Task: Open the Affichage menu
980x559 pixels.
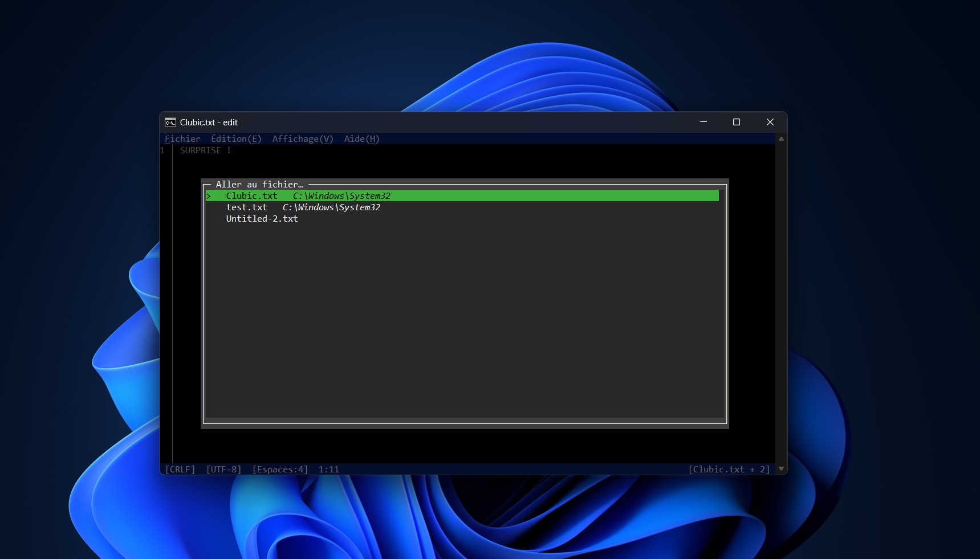Action: point(302,138)
